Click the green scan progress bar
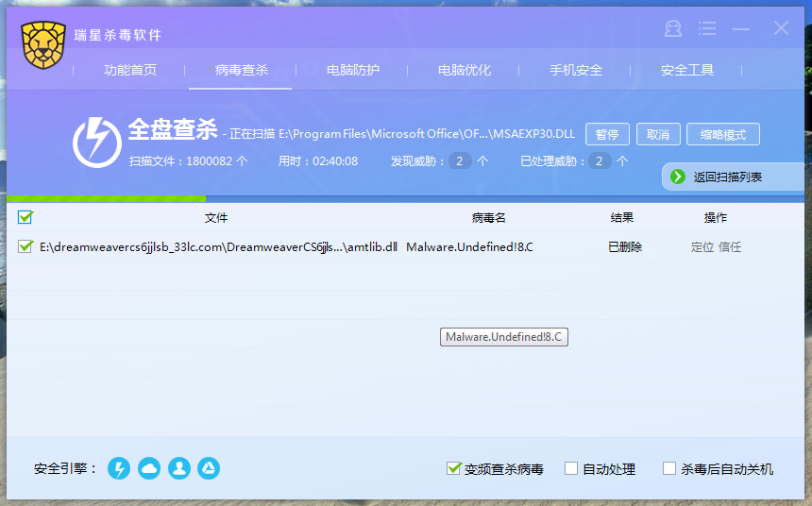This screenshot has width=812, height=506. [x=106, y=199]
